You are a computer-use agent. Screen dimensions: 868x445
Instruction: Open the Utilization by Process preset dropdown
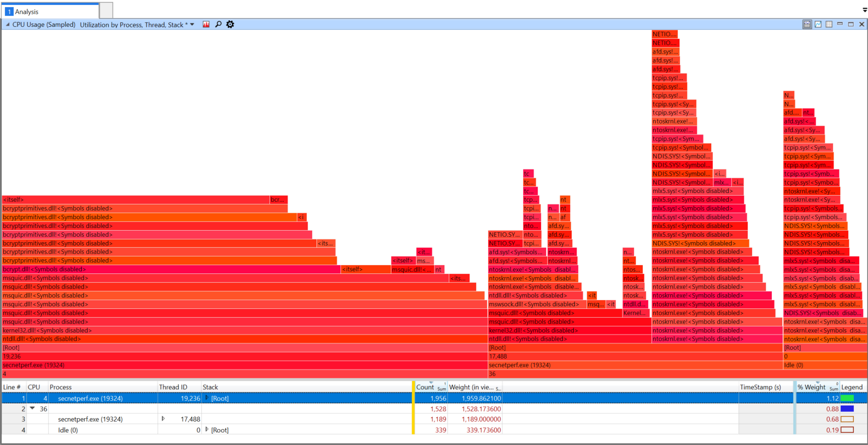point(192,25)
